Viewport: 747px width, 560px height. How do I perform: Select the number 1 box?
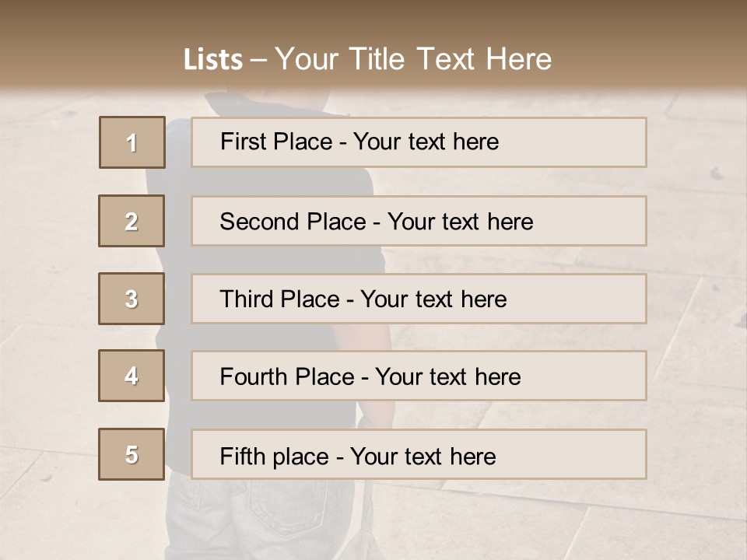[x=132, y=142]
